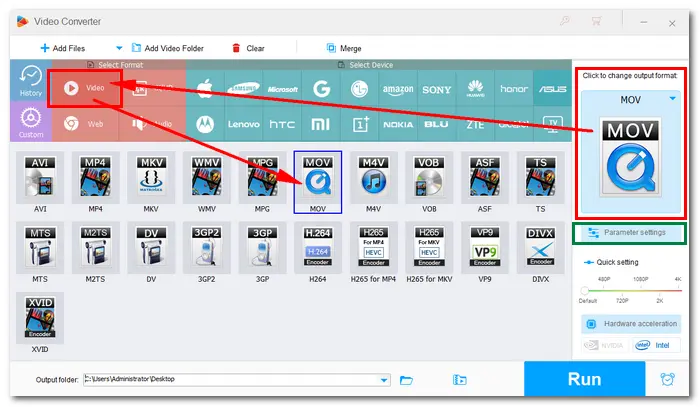700x407 pixels.
Task: Open the output folder path dropdown
Action: click(x=384, y=380)
